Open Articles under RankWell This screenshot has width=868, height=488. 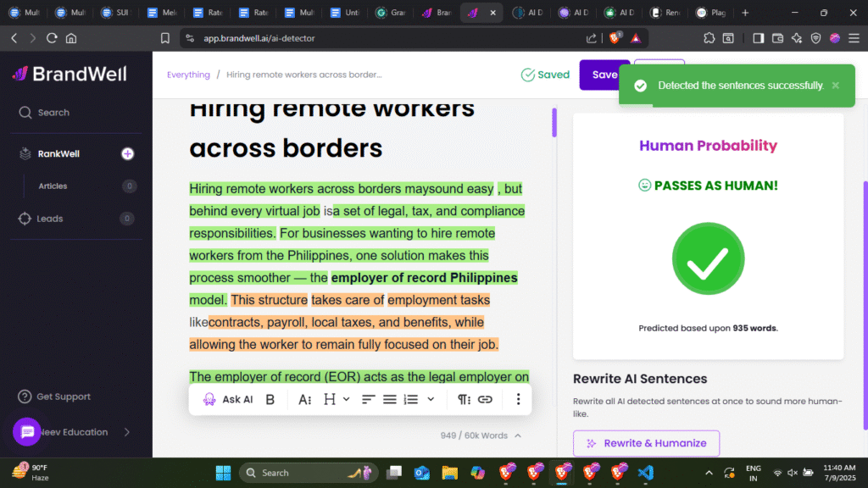click(53, 186)
